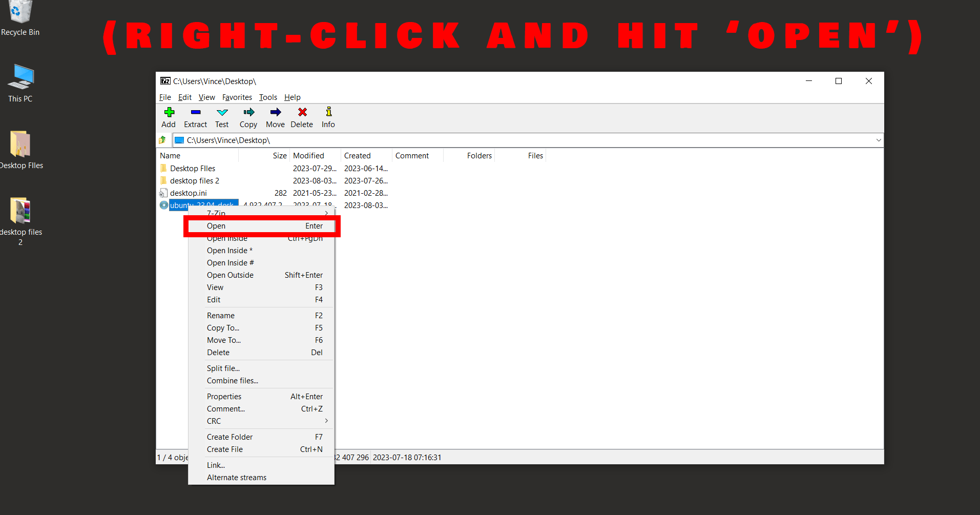Click the Add archive toolbar icon

(x=169, y=117)
